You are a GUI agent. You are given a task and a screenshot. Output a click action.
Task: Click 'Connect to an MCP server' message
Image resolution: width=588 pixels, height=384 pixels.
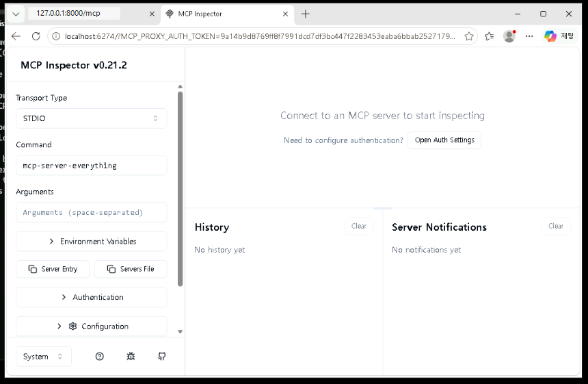[x=382, y=115]
